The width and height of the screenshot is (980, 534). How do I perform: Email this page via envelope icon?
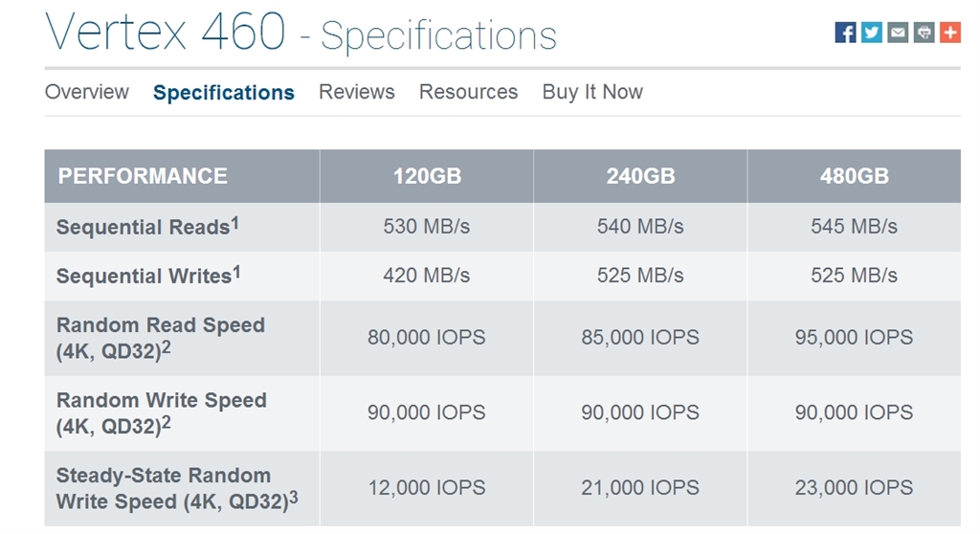pos(898,33)
